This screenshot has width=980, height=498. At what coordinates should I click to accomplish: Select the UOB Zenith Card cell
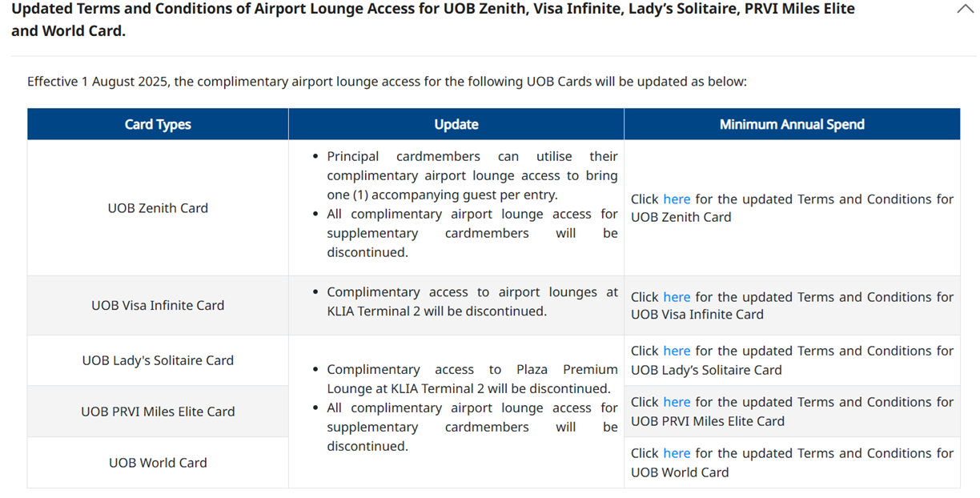pyautogui.click(x=158, y=208)
